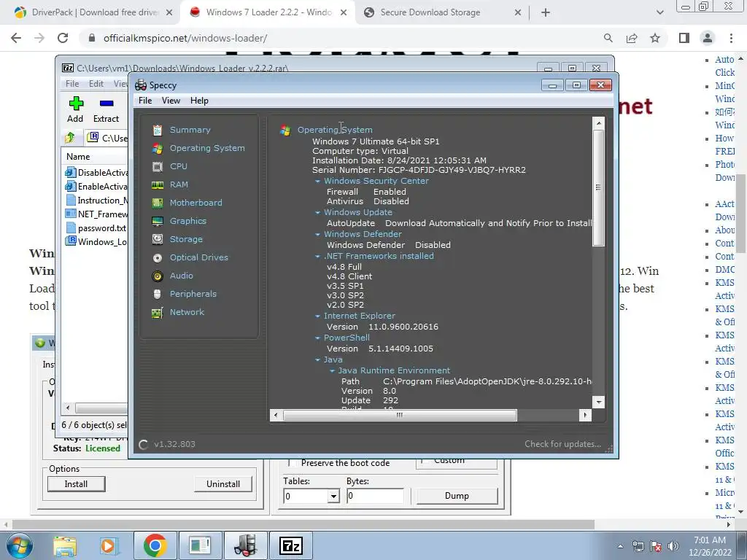Click the RAM module icon in Speccy

158,184
